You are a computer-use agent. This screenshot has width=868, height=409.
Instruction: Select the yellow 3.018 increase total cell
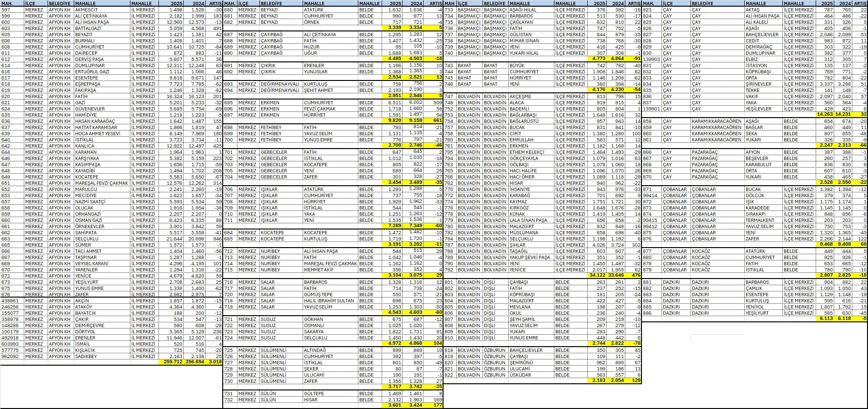click(215, 362)
